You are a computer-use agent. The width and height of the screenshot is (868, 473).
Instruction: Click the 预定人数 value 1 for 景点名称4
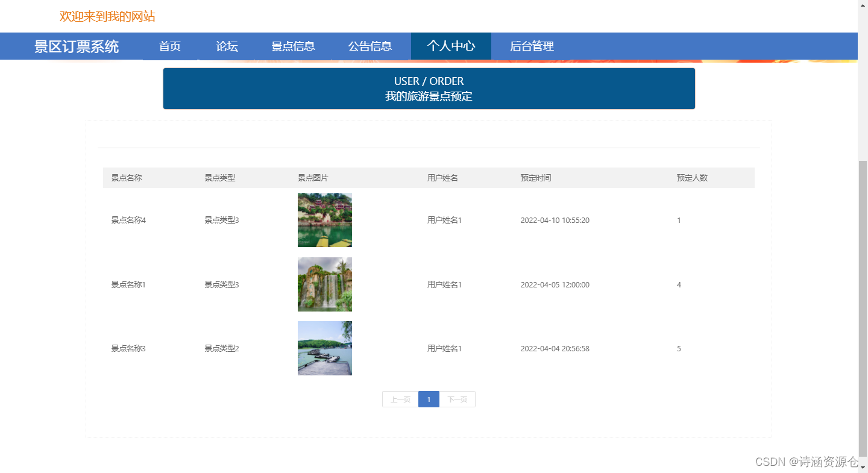pyautogui.click(x=679, y=220)
